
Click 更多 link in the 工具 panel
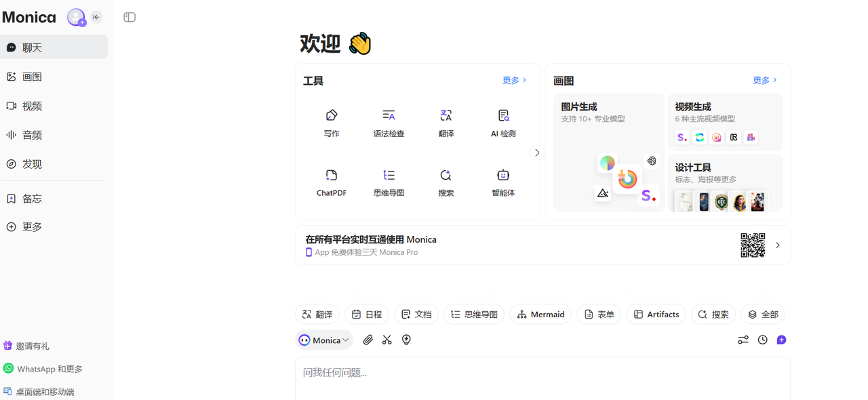point(514,80)
